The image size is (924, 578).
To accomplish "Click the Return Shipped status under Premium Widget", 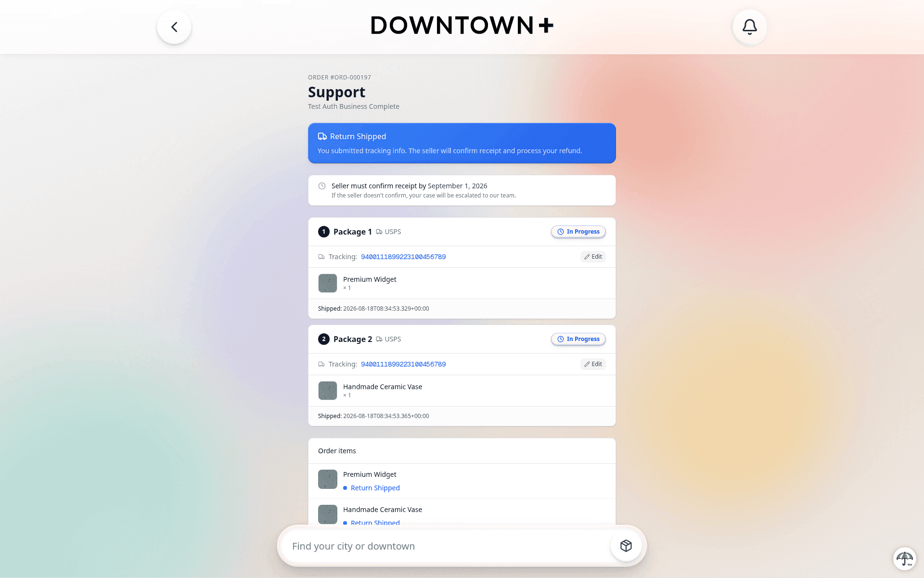I will point(375,488).
